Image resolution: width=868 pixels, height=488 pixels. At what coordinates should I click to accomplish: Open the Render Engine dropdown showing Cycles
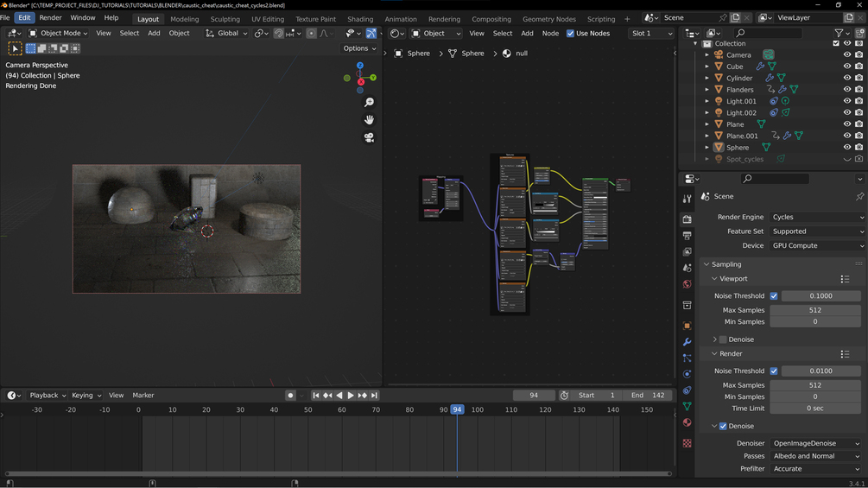(x=816, y=217)
